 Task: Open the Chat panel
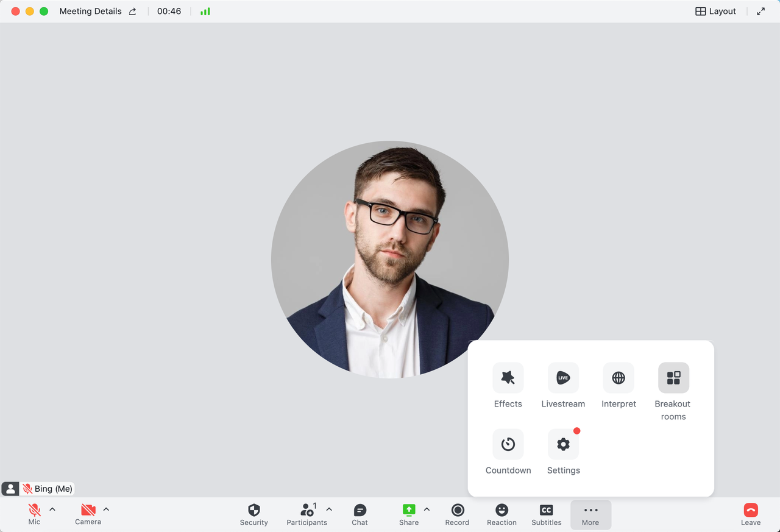click(x=360, y=514)
